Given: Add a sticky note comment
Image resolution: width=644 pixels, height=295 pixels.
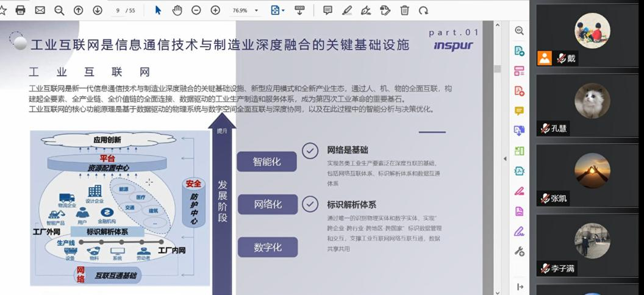Looking at the screenshot, I should pos(327,10).
